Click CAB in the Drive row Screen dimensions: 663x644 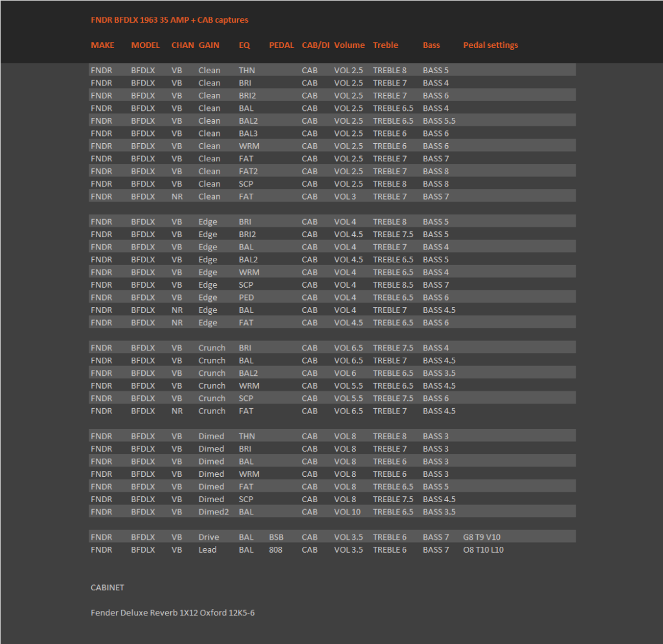[x=309, y=537]
